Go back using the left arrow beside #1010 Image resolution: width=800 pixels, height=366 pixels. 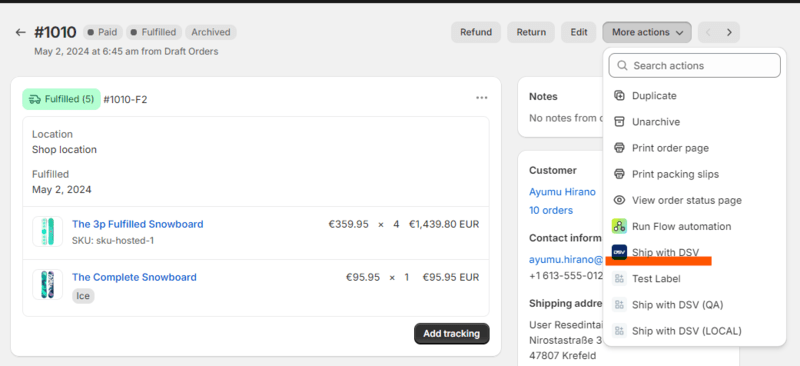[x=20, y=33]
